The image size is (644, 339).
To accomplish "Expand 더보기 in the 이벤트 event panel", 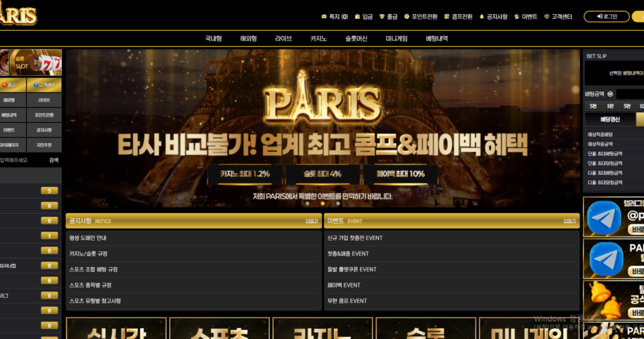I will click(570, 221).
